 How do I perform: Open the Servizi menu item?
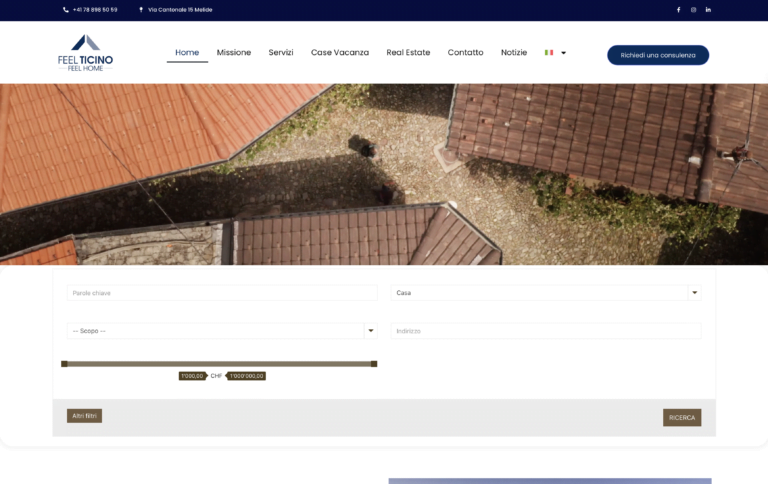click(281, 52)
